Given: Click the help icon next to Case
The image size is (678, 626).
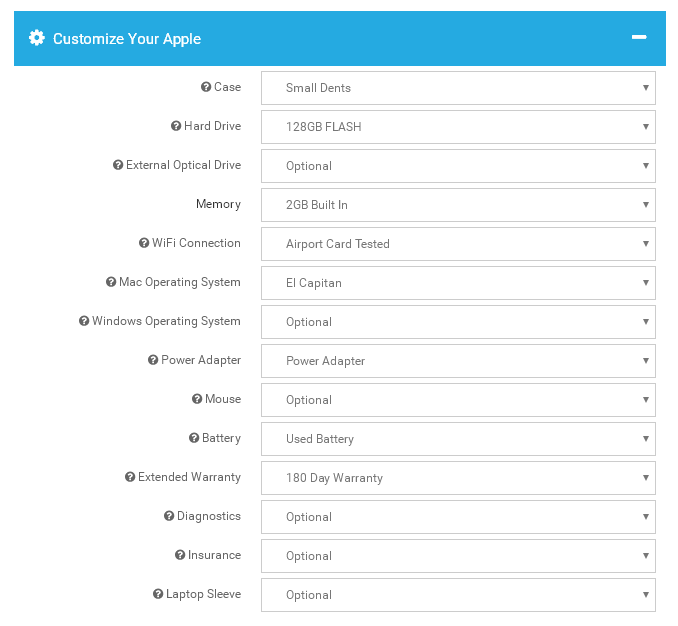Looking at the screenshot, I should click(x=206, y=87).
